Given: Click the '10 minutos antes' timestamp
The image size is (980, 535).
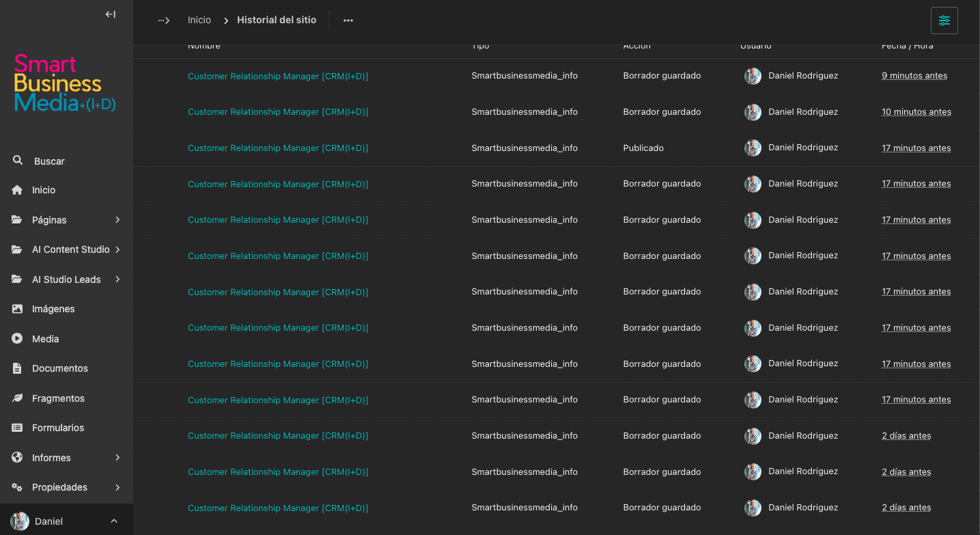Looking at the screenshot, I should coord(916,112).
